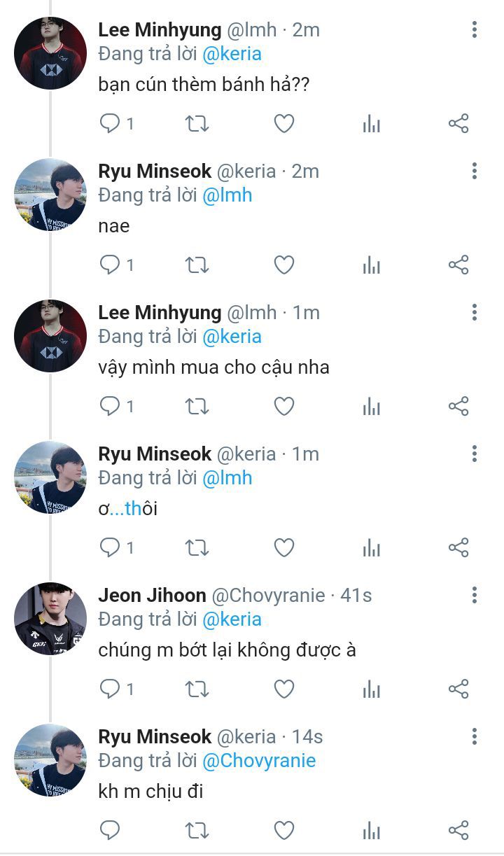This screenshot has width=504, height=856.
Task: Click the @keria mention under Jeon Jihoon's name
Action: 232,619
